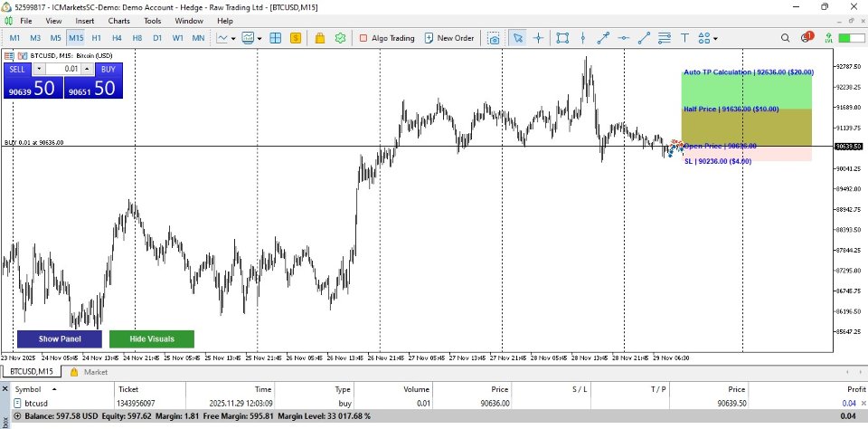Click the chart type line icon

point(222,38)
